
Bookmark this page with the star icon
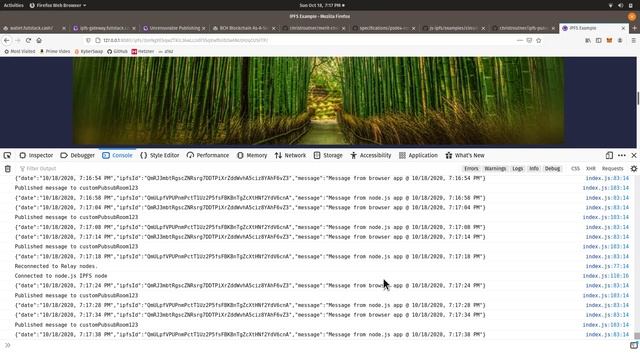tap(539, 40)
